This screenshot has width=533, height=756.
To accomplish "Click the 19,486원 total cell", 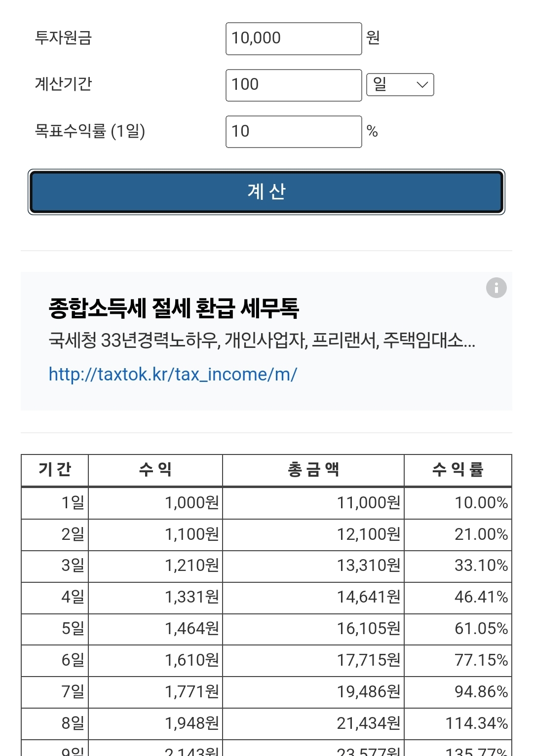I will coord(313,692).
